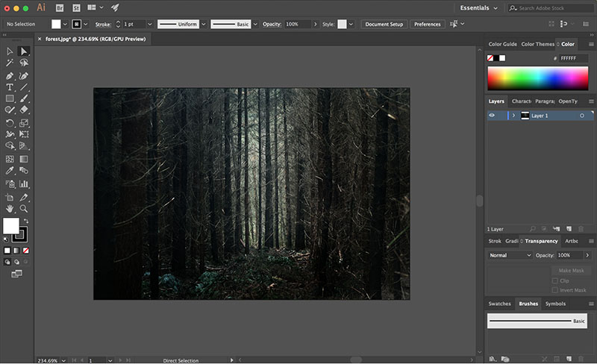The image size is (597, 364).
Task: Open Document Setup
Action: 384,24
